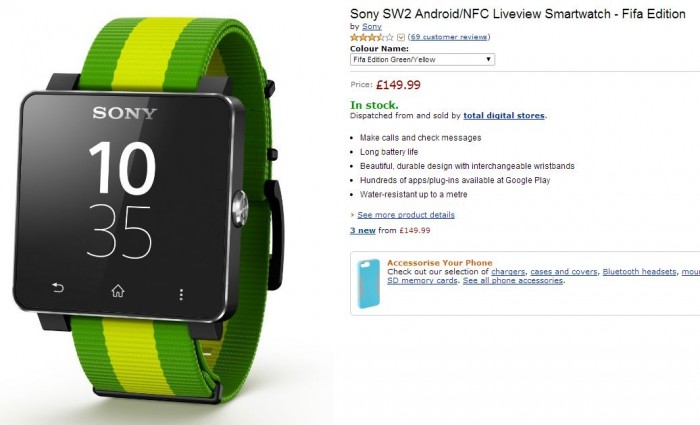Open 69 customer reviews link
Viewport: 700px width, 425px height.
pos(449,37)
